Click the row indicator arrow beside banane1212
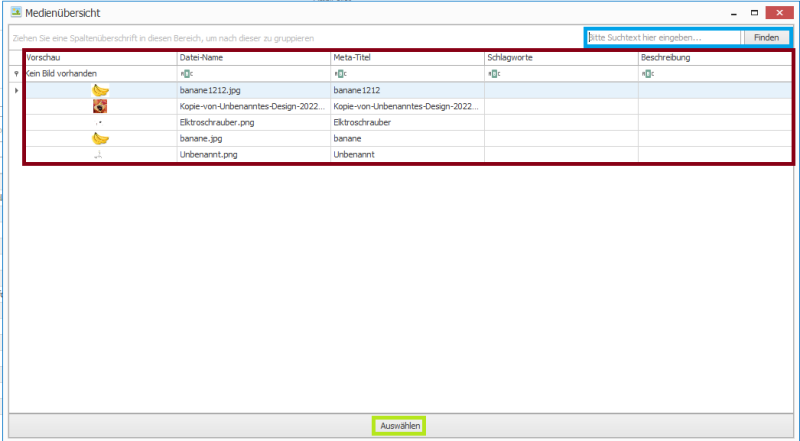 pyautogui.click(x=16, y=90)
